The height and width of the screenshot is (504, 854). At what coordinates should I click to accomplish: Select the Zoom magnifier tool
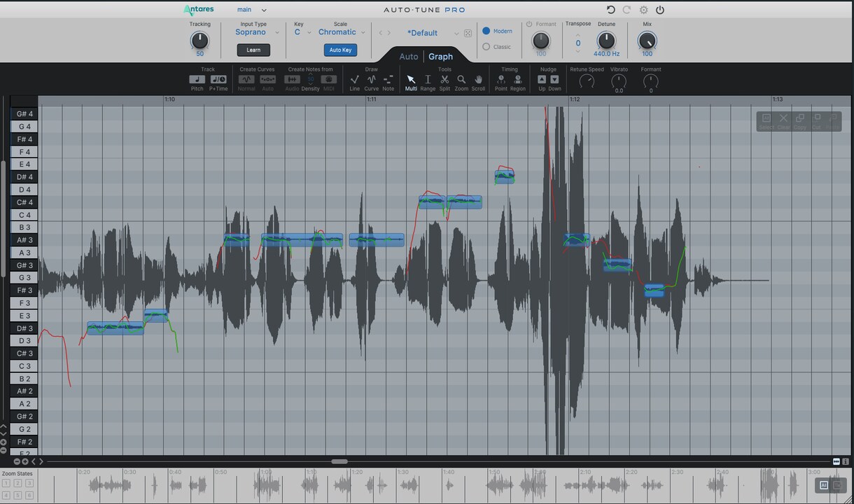461,80
